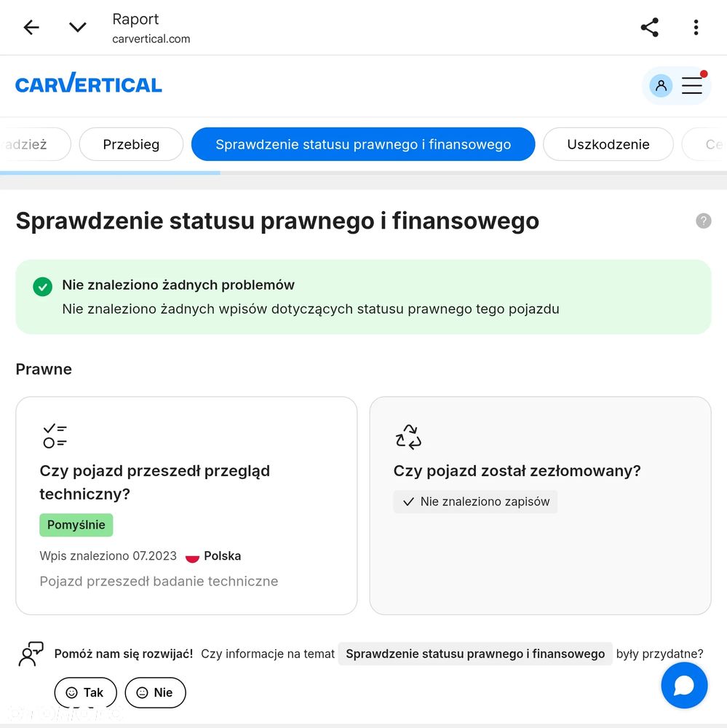Screen dimensions: 727x728
Task: Answer Nie to the feedback question
Action: click(155, 692)
